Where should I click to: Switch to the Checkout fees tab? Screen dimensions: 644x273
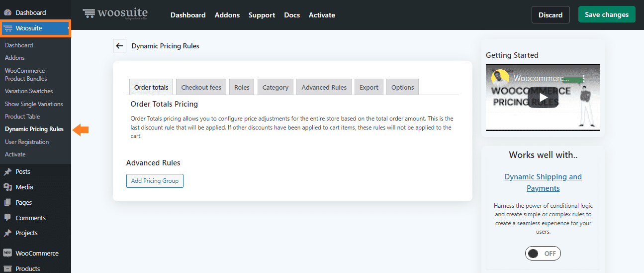tap(201, 87)
